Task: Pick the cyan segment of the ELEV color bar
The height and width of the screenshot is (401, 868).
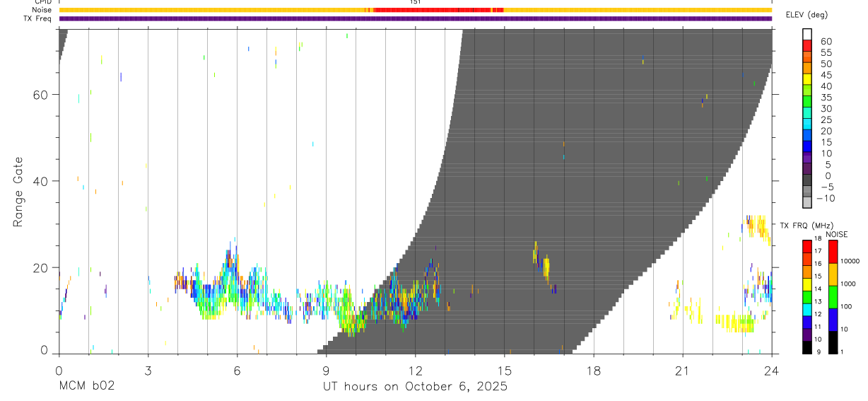Action: 807,124
